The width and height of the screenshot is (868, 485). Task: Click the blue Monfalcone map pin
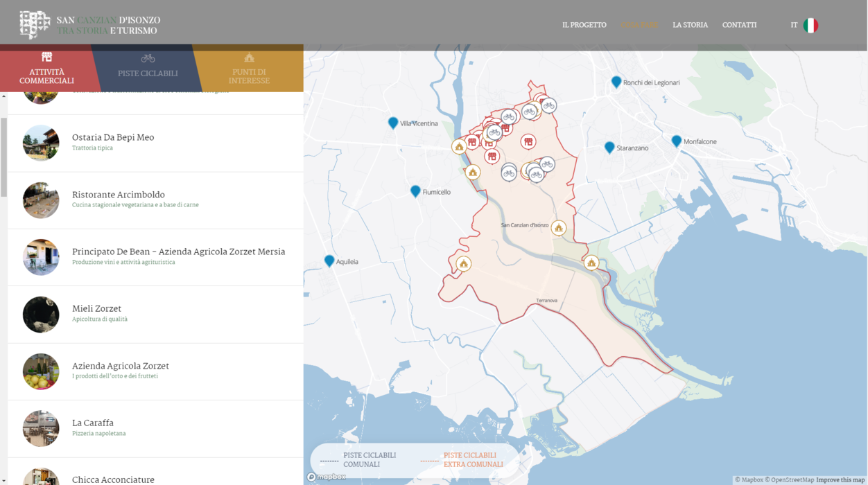pyautogui.click(x=677, y=141)
